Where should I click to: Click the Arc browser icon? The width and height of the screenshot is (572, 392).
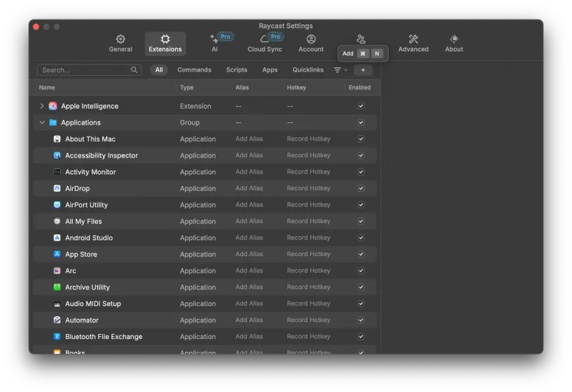click(x=57, y=270)
